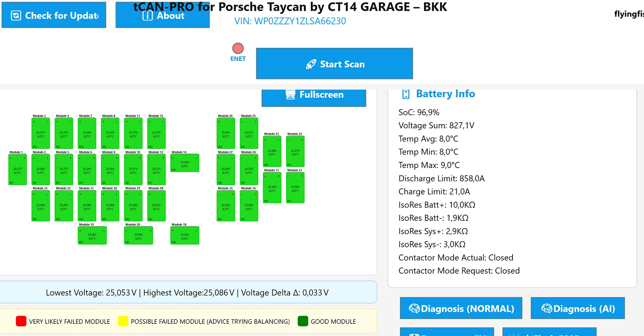Select battery Module 17
This screenshot has height=336, width=644.
pos(272,188)
